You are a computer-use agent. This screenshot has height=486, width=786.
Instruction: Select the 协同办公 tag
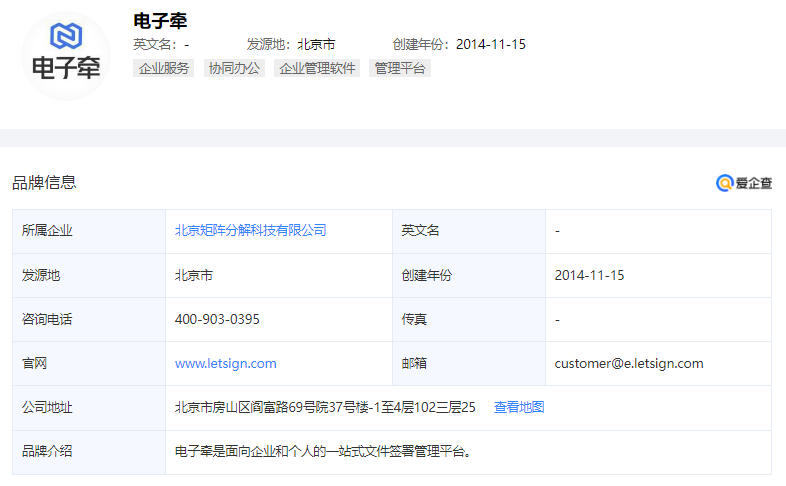coord(234,68)
